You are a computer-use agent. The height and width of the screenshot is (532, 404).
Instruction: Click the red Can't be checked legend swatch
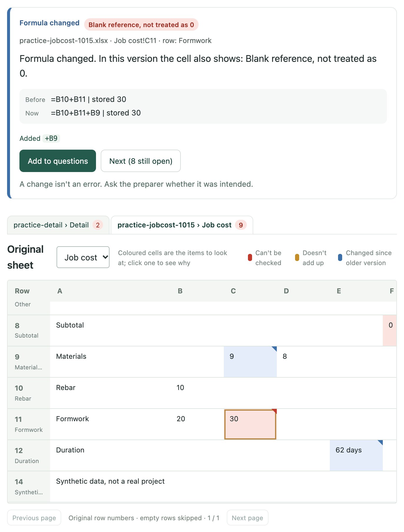[250, 257]
